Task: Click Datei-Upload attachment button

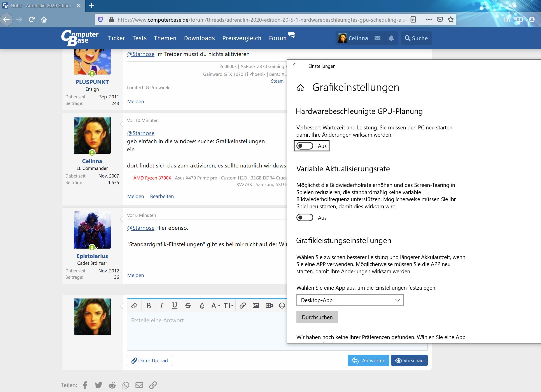Action: click(150, 360)
